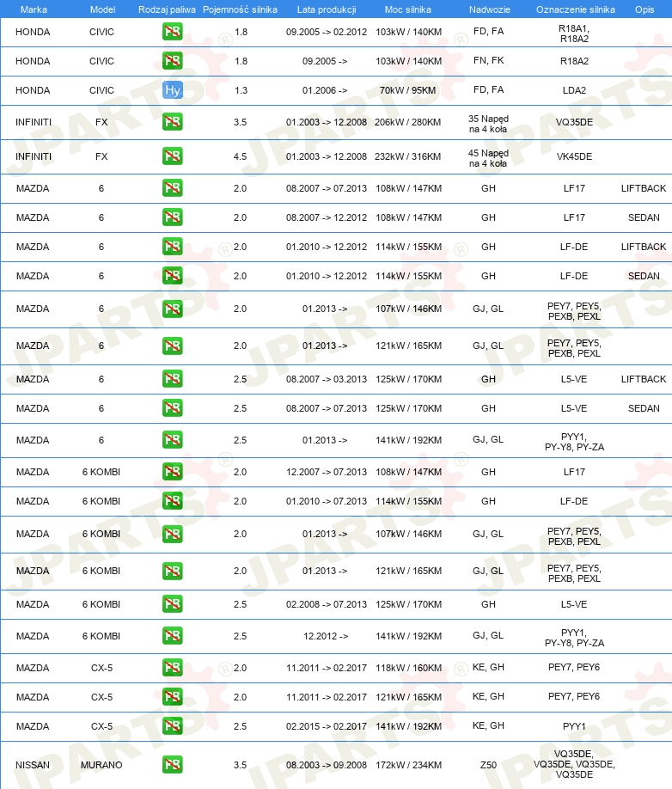Click the petrol icon for Mazda CX-5 118kW
This screenshot has height=789, width=672.
172,668
